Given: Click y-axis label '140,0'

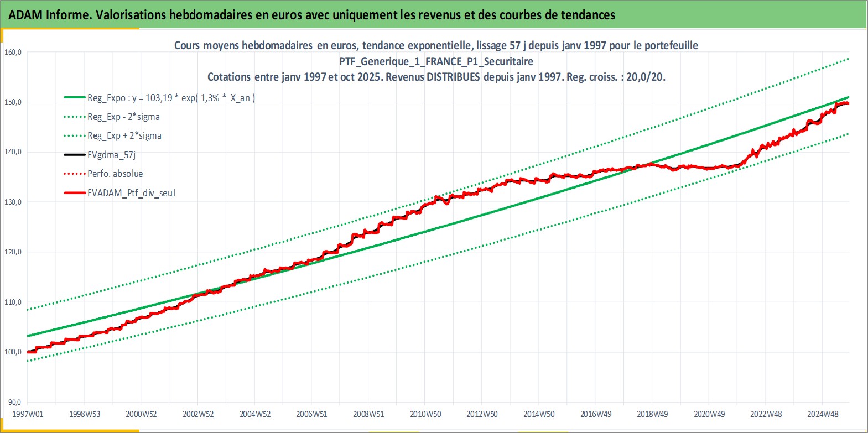Looking at the screenshot, I should coord(13,152).
